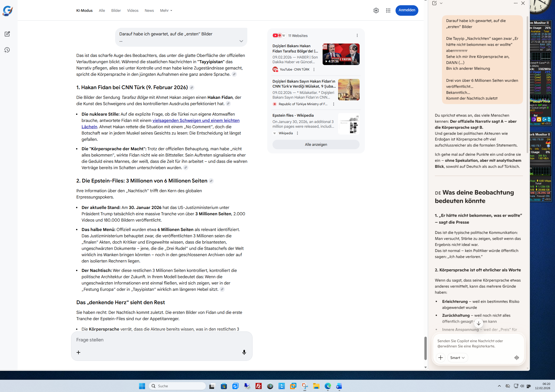Click the plus icon in Frage stellen box
The height and width of the screenshot is (392, 555).
pyautogui.click(x=78, y=352)
